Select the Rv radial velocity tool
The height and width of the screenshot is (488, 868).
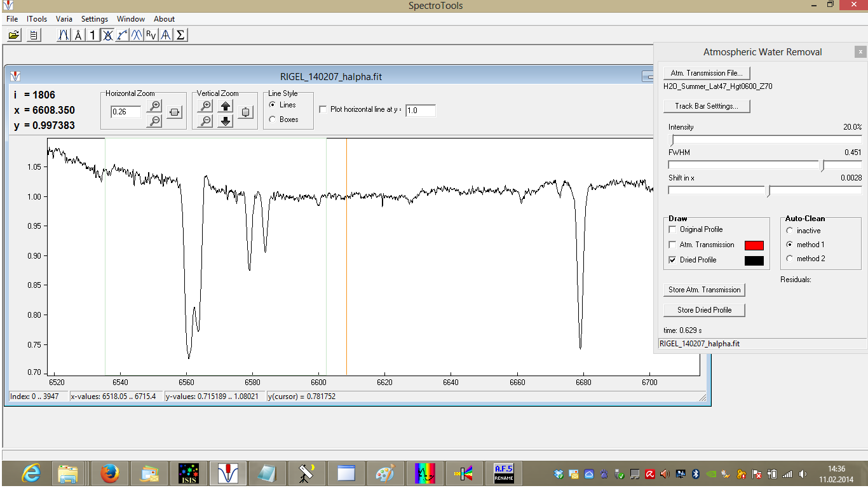point(151,35)
